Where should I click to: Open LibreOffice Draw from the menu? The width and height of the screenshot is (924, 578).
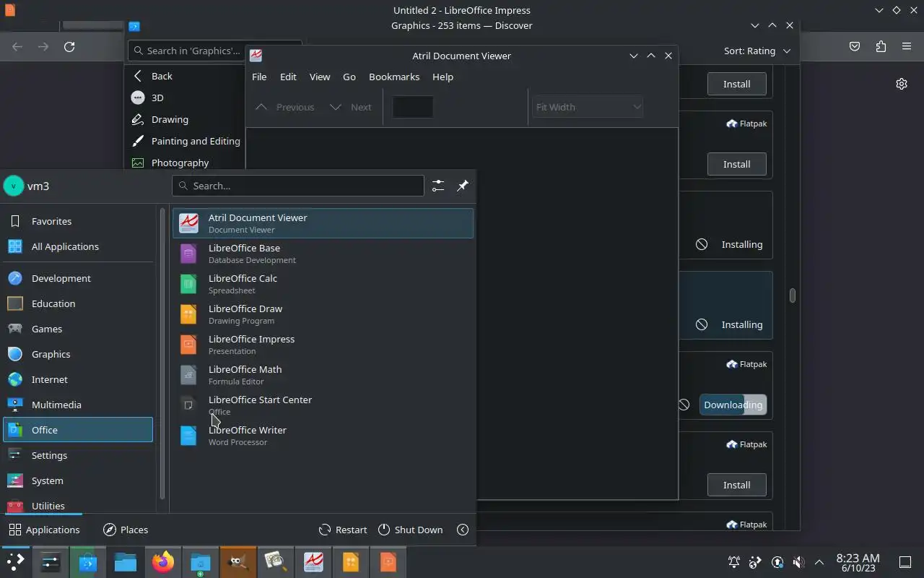tap(323, 314)
